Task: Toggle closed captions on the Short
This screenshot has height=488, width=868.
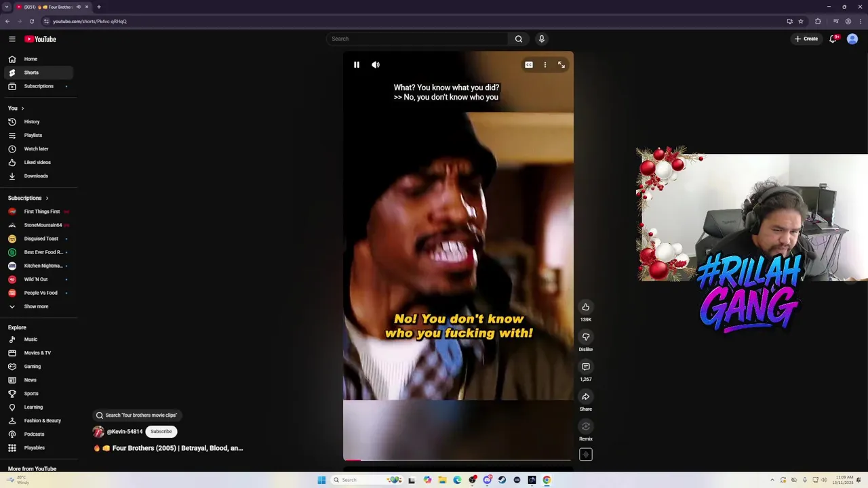Action: tap(529, 65)
